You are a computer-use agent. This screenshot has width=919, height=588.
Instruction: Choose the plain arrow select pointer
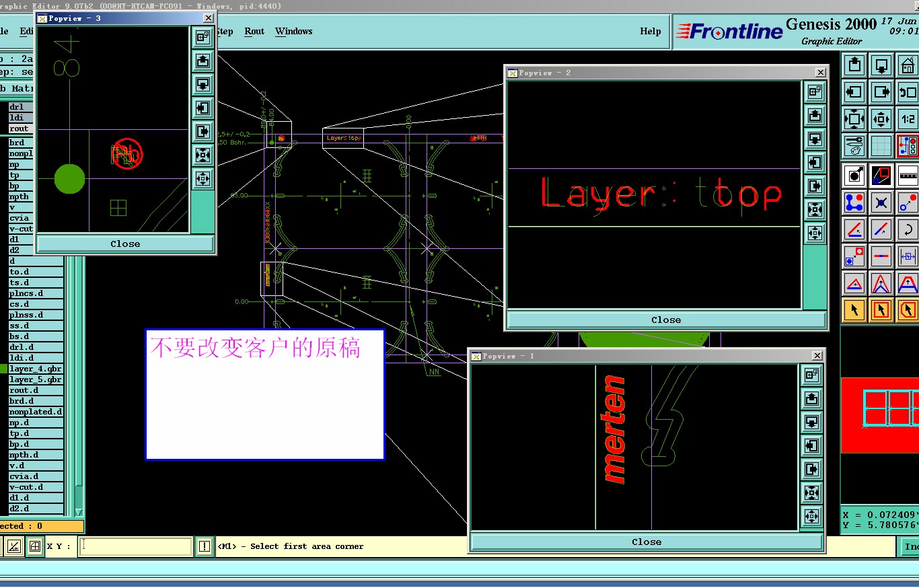coord(854,310)
